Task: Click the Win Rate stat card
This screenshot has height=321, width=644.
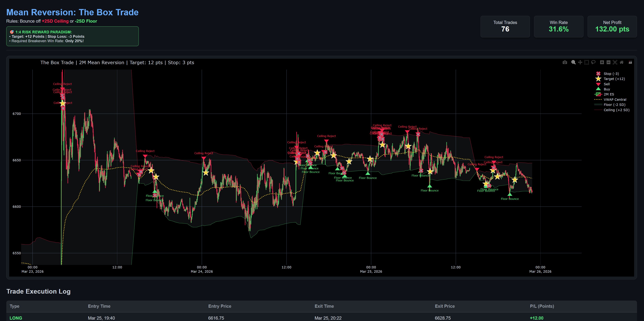Action: (558, 26)
